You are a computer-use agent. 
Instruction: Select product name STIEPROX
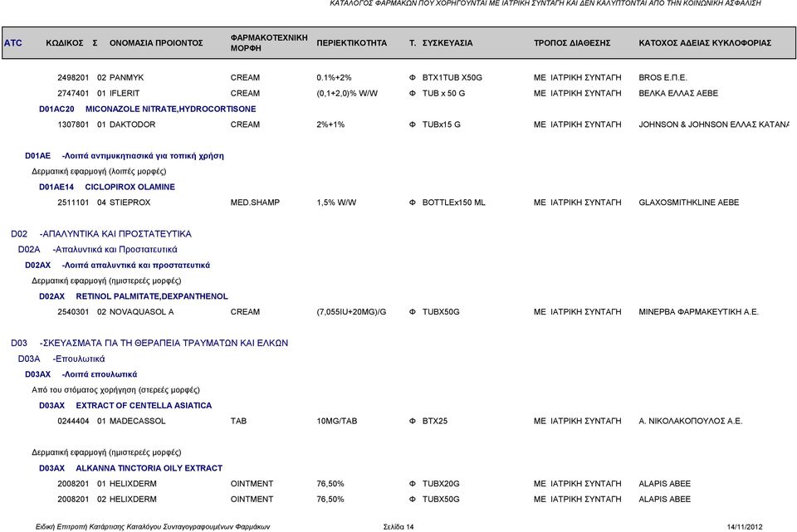130,203
